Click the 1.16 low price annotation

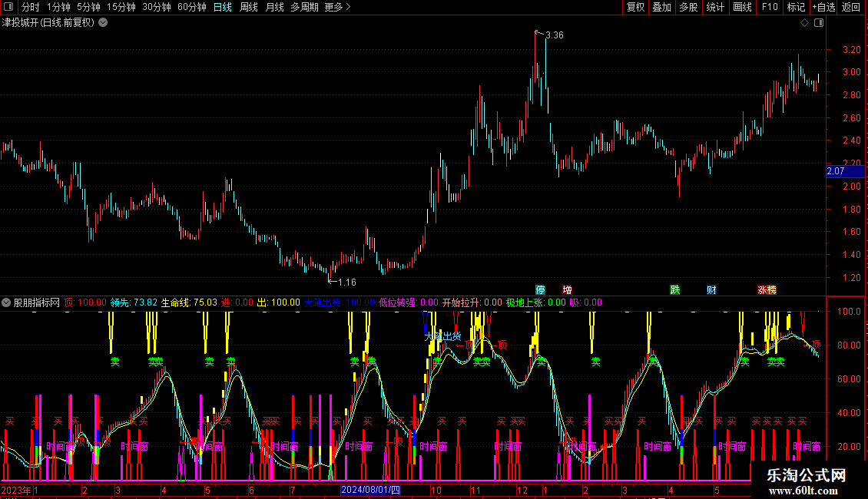point(346,283)
